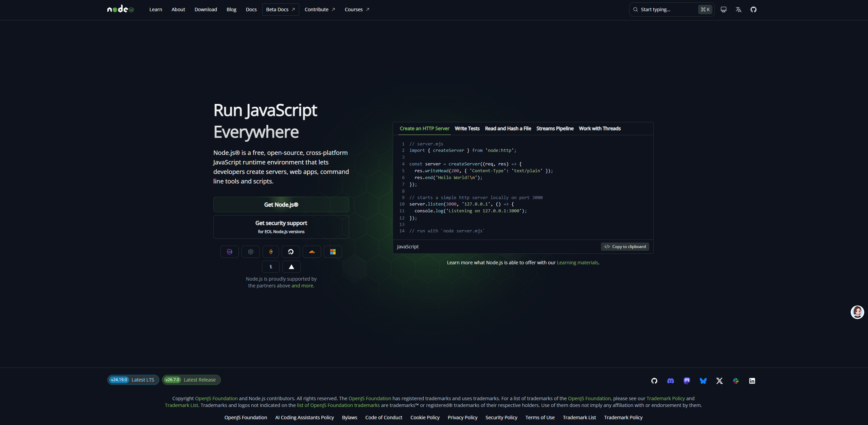Click the "Run JavaScript Everywhere" heading
The image size is (868, 425).
tap(265, 121)
